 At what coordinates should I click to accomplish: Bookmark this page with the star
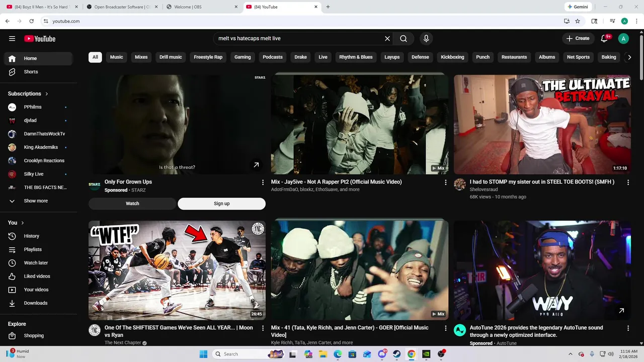click(578, 21)
